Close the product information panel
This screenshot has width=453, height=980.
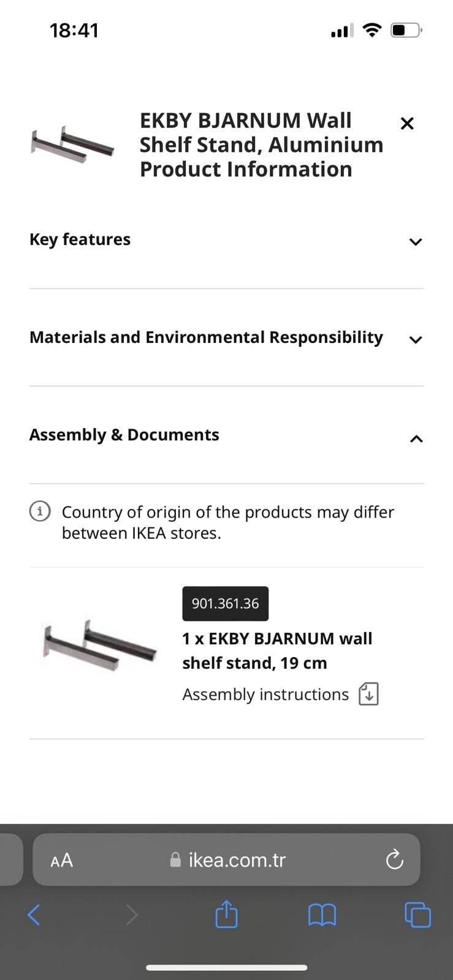click(x=407, y=123)
